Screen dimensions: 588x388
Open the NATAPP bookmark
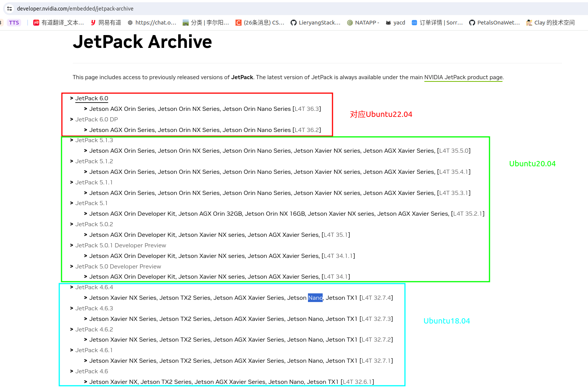point(363,23)
